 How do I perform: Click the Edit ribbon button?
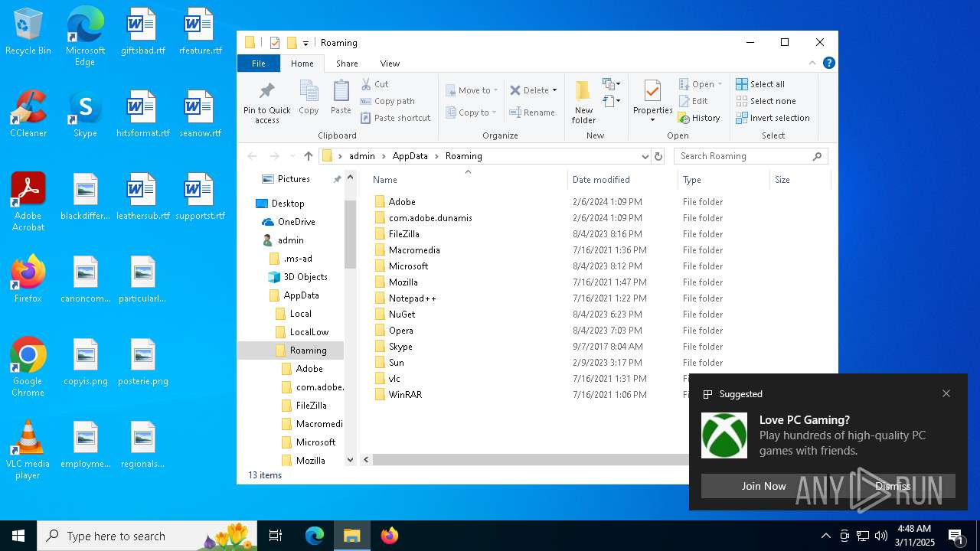coord(694,101)
